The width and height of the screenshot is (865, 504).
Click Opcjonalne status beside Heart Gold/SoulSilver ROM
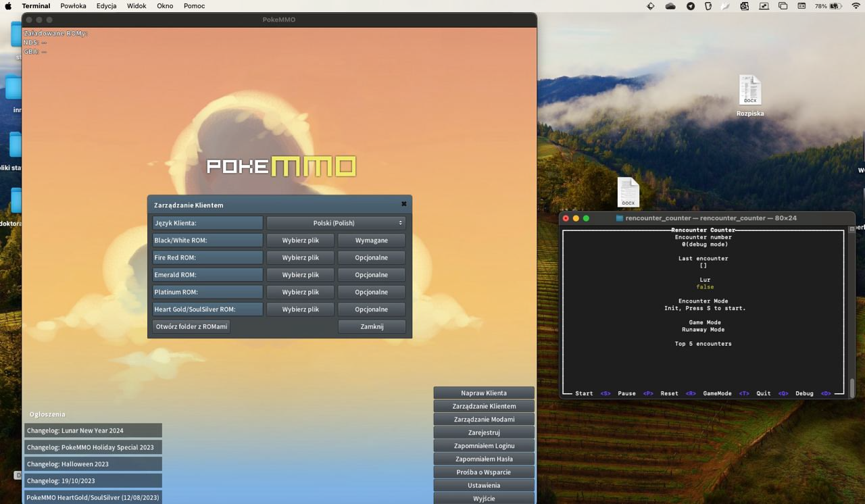[x=372, y=309]
